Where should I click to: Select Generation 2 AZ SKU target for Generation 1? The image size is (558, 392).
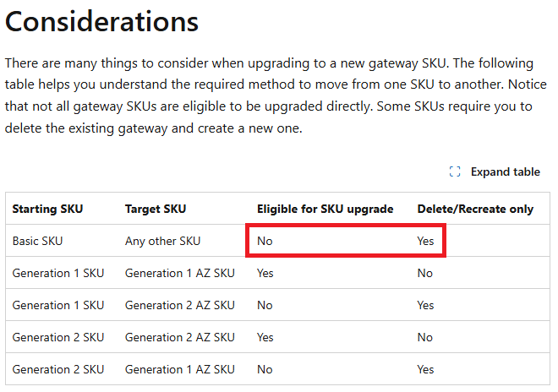point(179,305)
